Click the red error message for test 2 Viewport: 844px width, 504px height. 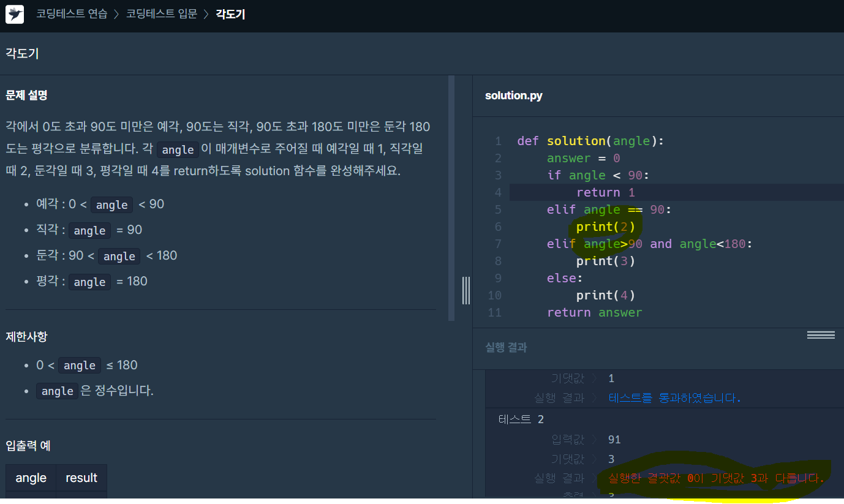716,478
